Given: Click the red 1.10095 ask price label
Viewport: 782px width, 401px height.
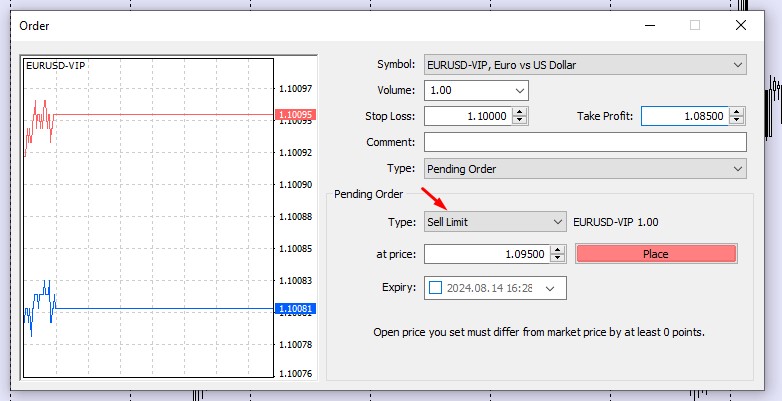Looking at the screenshot, I should tap(294, 115).
